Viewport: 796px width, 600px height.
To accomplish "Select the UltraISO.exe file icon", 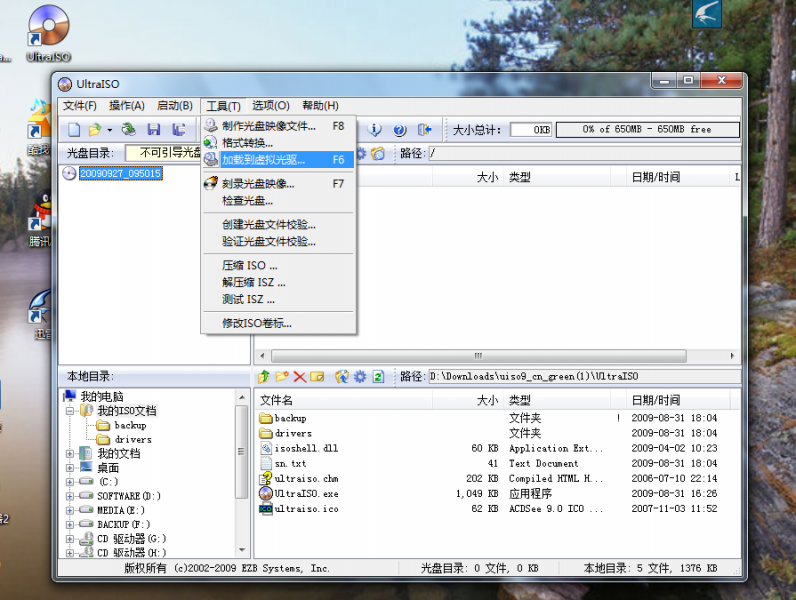I will pos(266,493).
